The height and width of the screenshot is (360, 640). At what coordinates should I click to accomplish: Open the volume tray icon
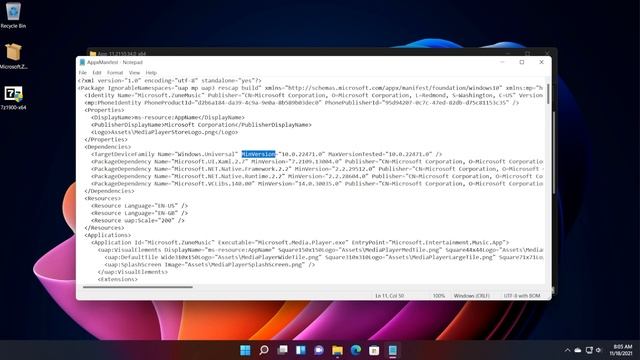598,350
